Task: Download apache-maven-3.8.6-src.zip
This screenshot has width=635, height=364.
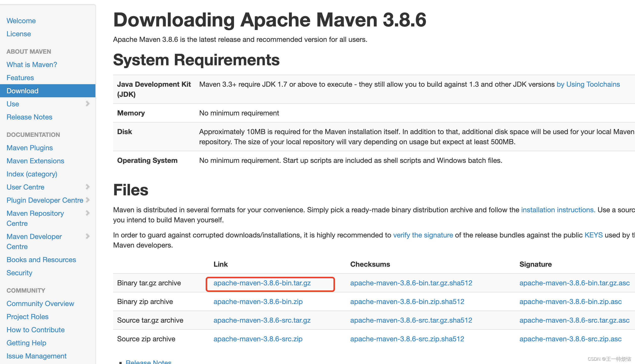Action: point(258,339)
